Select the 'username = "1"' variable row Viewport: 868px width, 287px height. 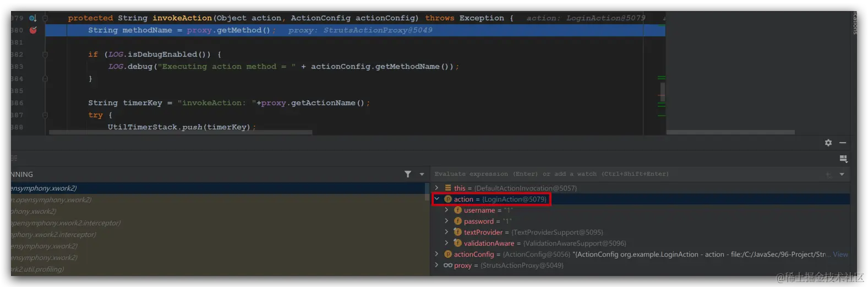tap(641, 210)
